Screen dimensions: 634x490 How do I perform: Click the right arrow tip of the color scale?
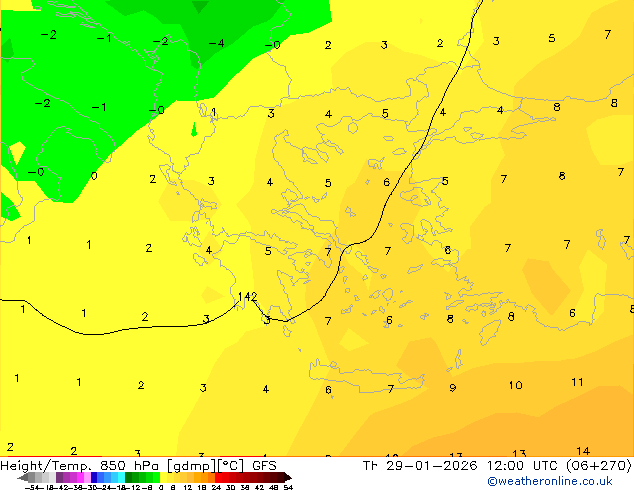[290, 478]
